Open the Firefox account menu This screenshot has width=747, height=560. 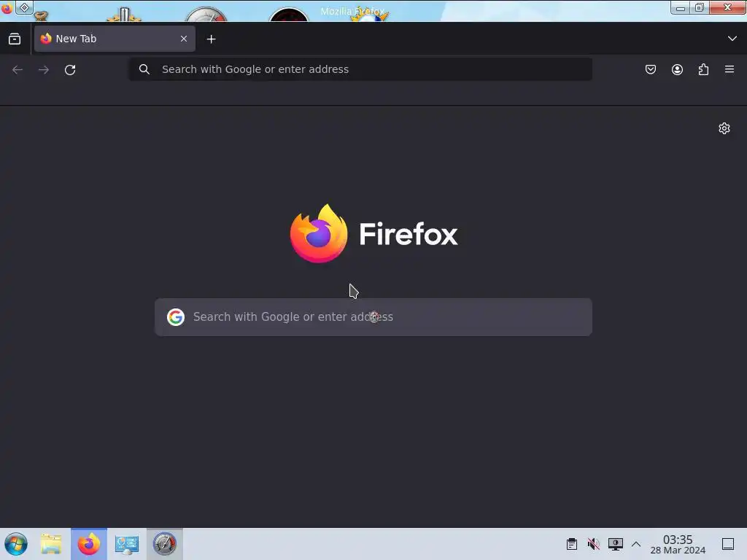(x=677, y=69)
